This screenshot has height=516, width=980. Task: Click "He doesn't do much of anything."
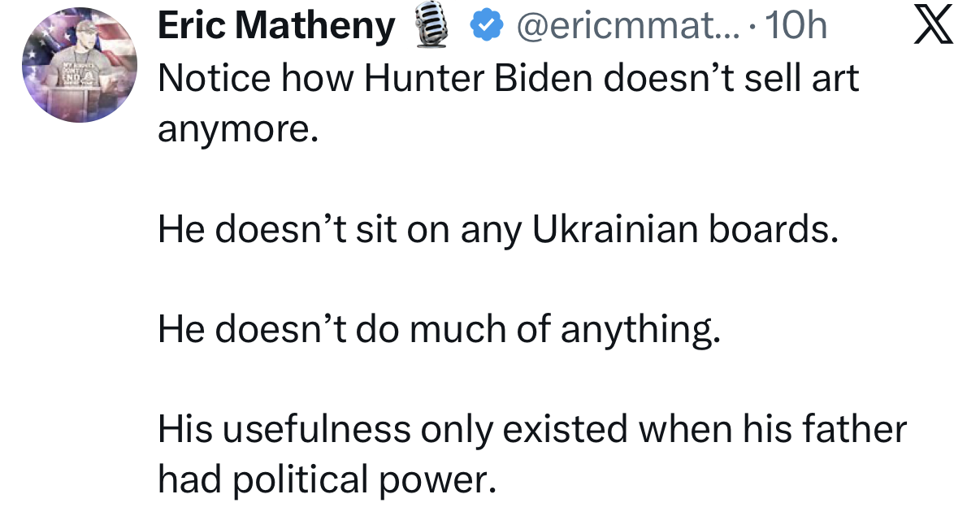[439, 329]
